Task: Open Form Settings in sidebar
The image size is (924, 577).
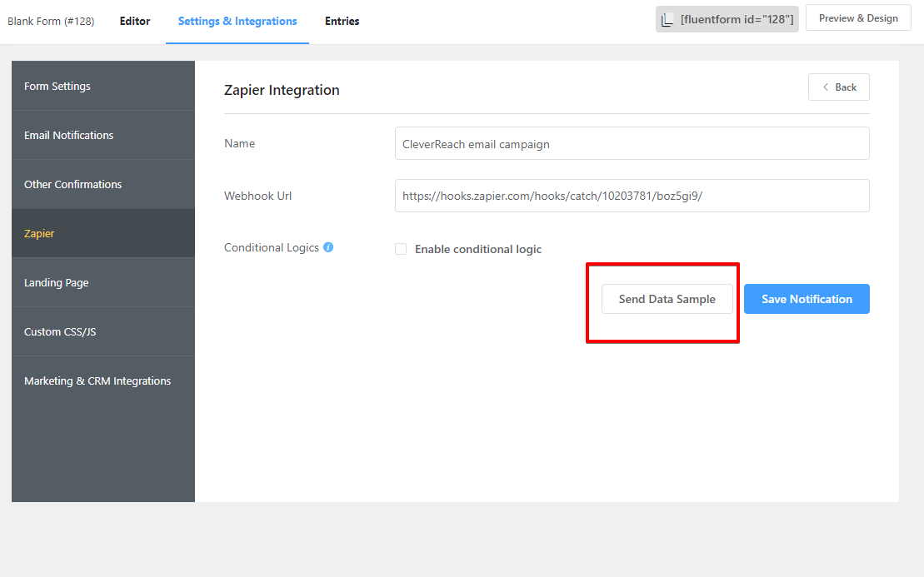Action: [x=103, y=86]
